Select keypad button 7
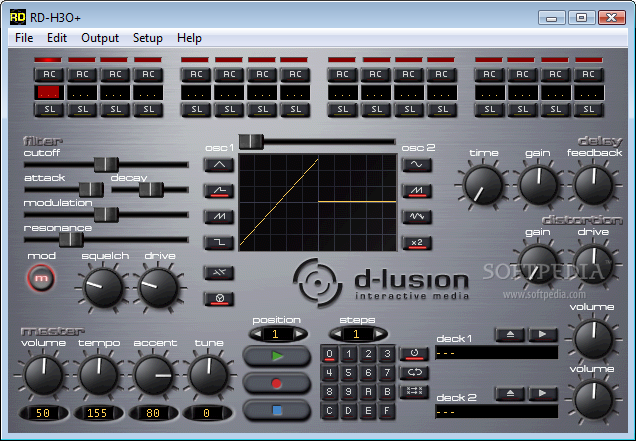Image resolution: width=636 pixels, height=441 pixels. click(x=387, y=373)
